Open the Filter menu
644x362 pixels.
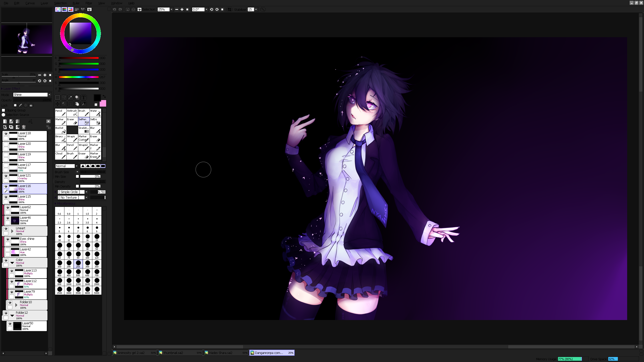tap(89, 3)
